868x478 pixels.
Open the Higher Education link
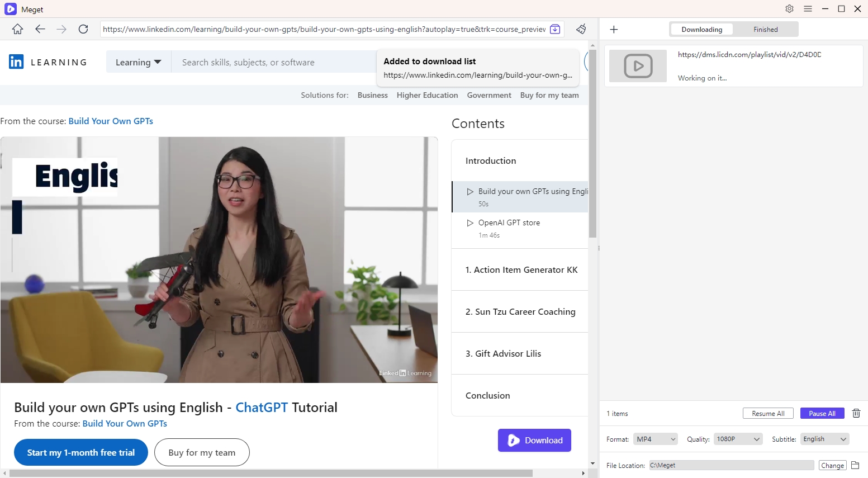pyautogui.click(x=428, y=95)
